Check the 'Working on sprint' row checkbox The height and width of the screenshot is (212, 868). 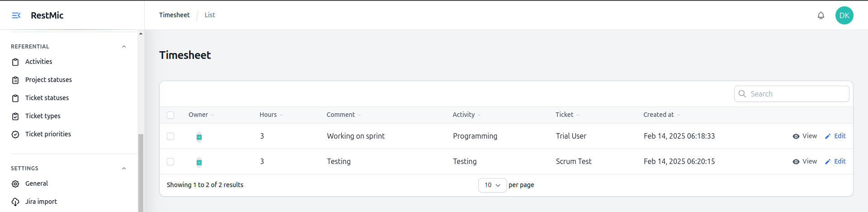170,136
